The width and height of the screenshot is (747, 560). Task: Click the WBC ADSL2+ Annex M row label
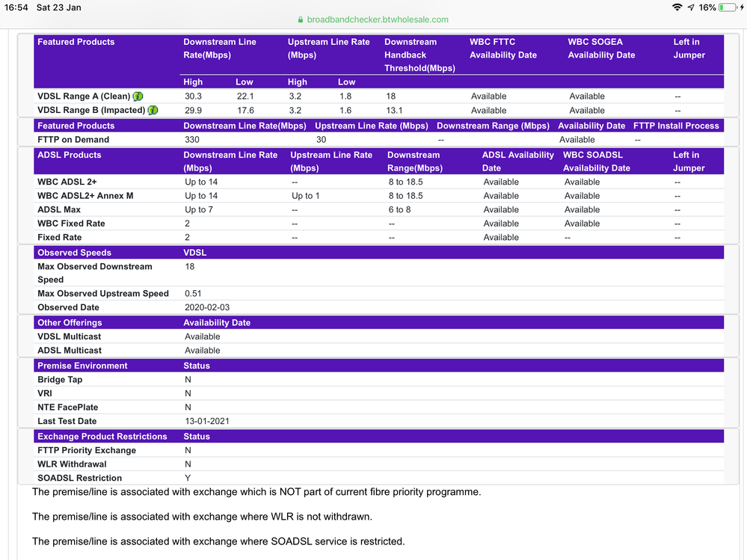pyautogui.click(x=85, y=196)
